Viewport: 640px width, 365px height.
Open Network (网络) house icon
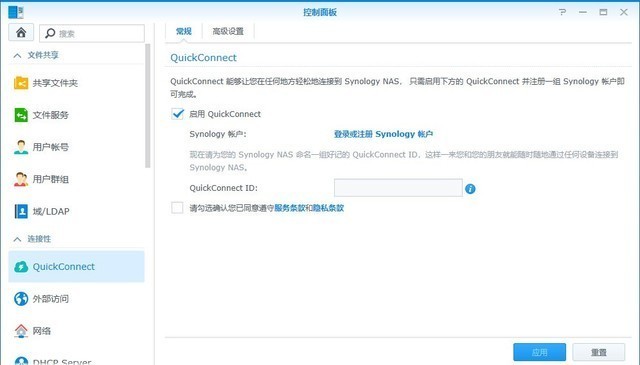click(21, 331)
